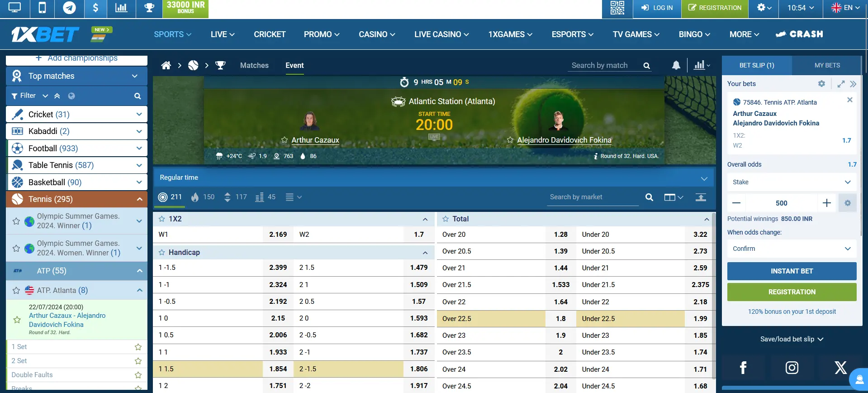Open the Confirm odds change dropdown
Image resolution: width=868 pixels, height=393 pixels.
click(x=792, y=249)
